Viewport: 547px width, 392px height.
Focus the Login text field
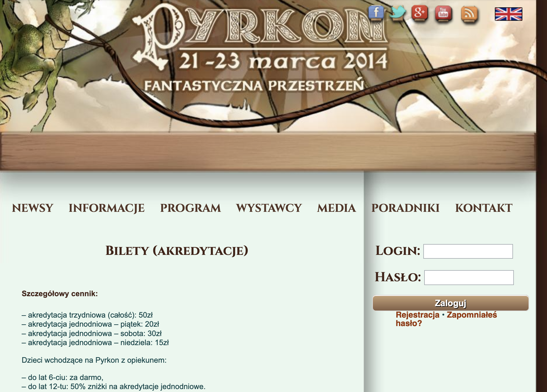click(468, 251)
